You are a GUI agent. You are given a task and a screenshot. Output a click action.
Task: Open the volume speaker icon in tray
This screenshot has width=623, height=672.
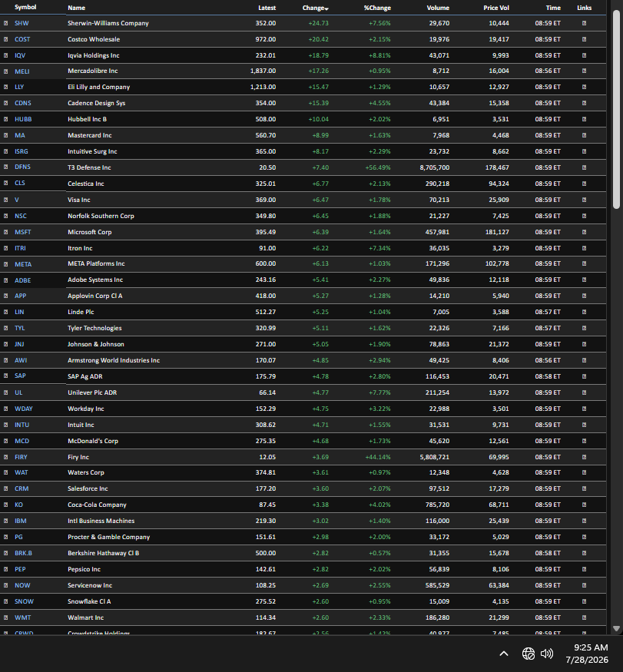tap(547, 654)
